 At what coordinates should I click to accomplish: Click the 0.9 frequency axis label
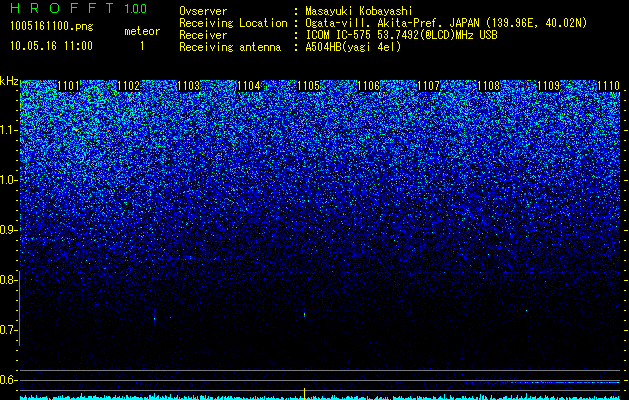tap(8, 230)
